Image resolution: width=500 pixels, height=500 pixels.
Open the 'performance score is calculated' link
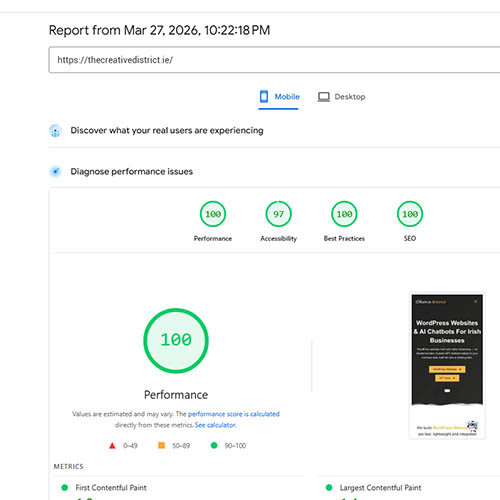tap(234, 414)
